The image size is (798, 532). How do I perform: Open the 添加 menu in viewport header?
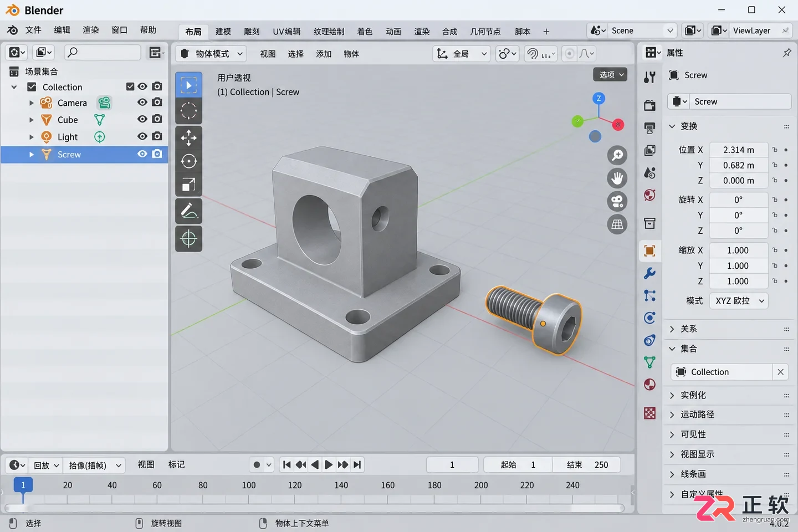pos(324,54)
